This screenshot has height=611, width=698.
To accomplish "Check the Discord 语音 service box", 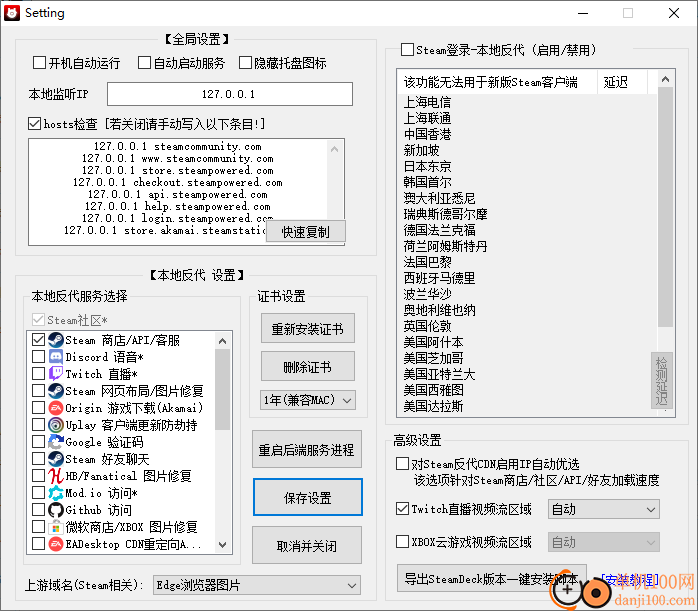I will (x=38, y=357).
